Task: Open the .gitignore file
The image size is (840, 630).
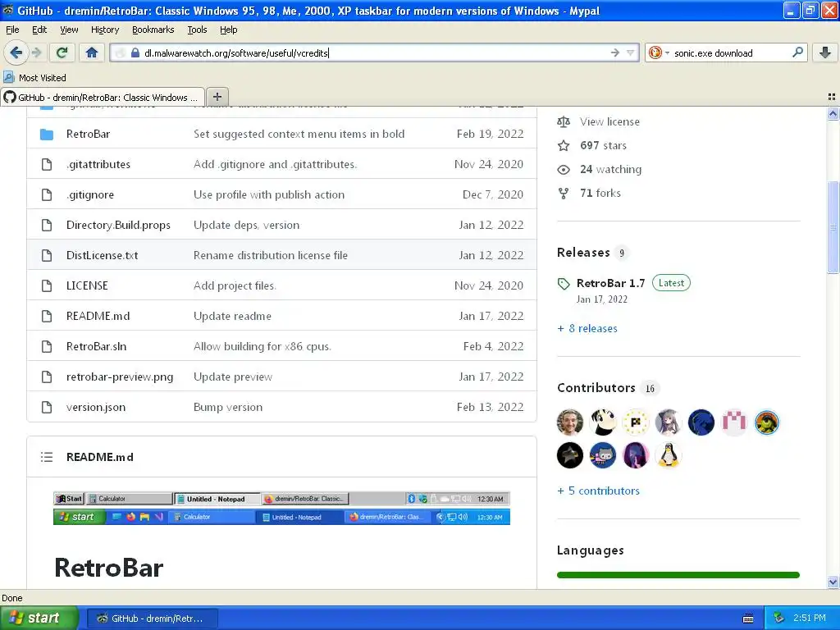Action: [90, 194]
